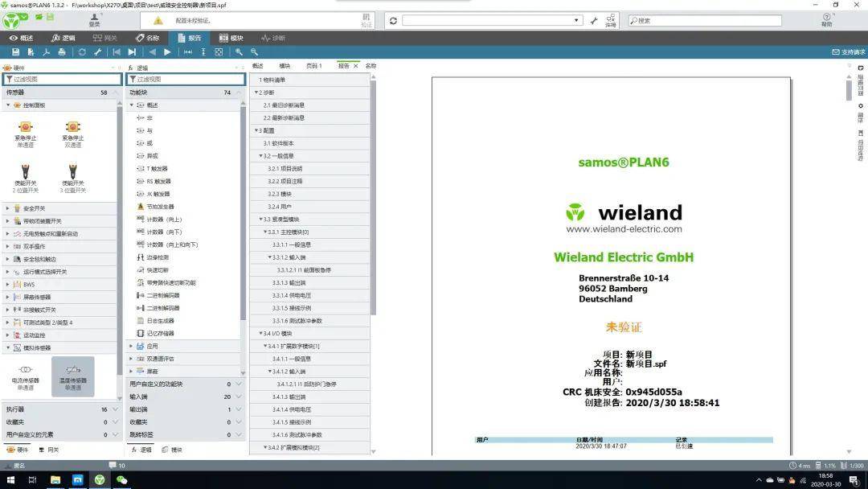Click into the hardware filter view field
The width and height of the screenshot is (868, 489).
click(62, 79)
